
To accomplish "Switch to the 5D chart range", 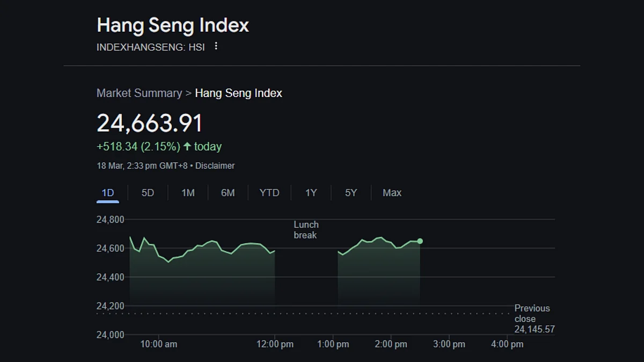I will tap(148, 193).
